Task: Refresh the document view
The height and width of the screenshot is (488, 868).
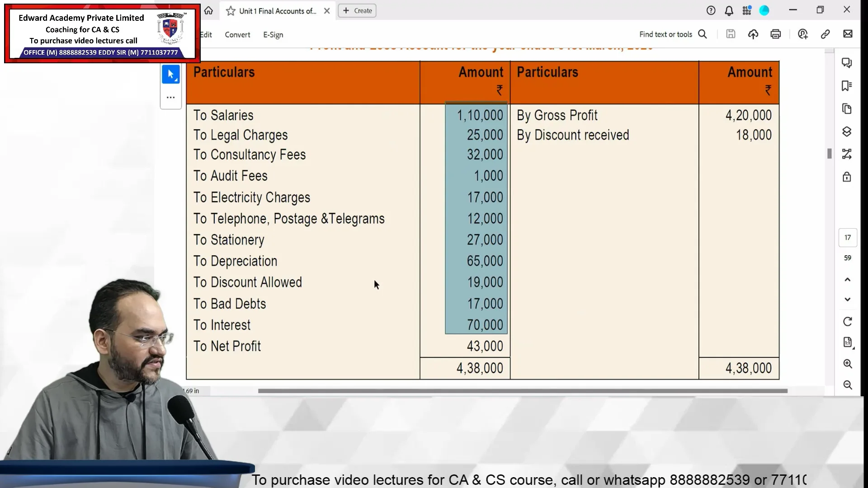Action: click(848, 321)
